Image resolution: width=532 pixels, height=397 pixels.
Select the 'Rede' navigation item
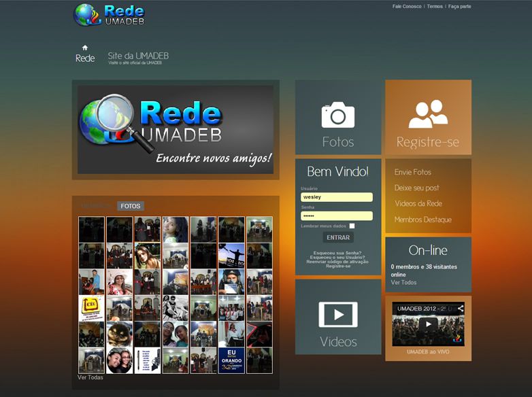coord(85,58)
